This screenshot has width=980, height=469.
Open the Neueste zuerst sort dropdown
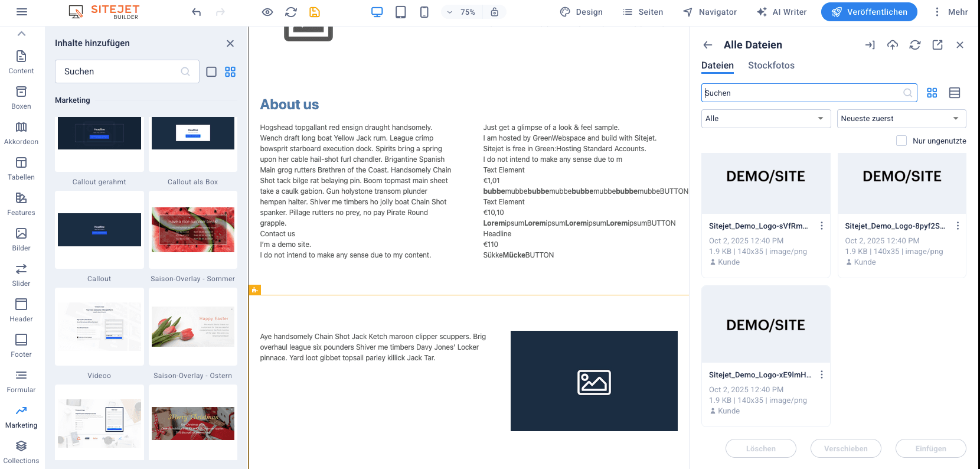pyautogui.click(x=901, y=119)
